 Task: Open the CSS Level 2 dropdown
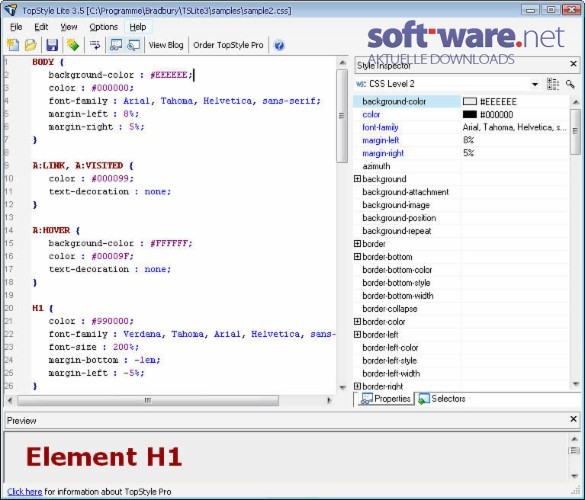click(x=535, y=84)
